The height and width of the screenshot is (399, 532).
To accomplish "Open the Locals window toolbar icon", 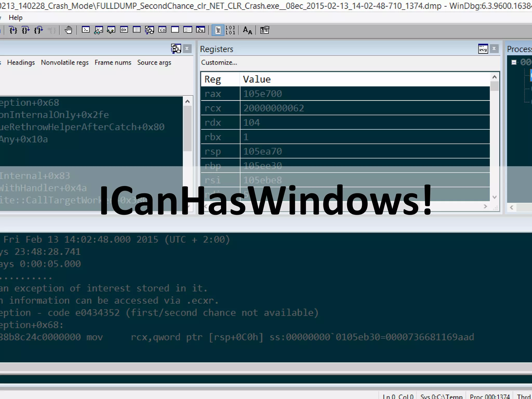I will [111, 30].
